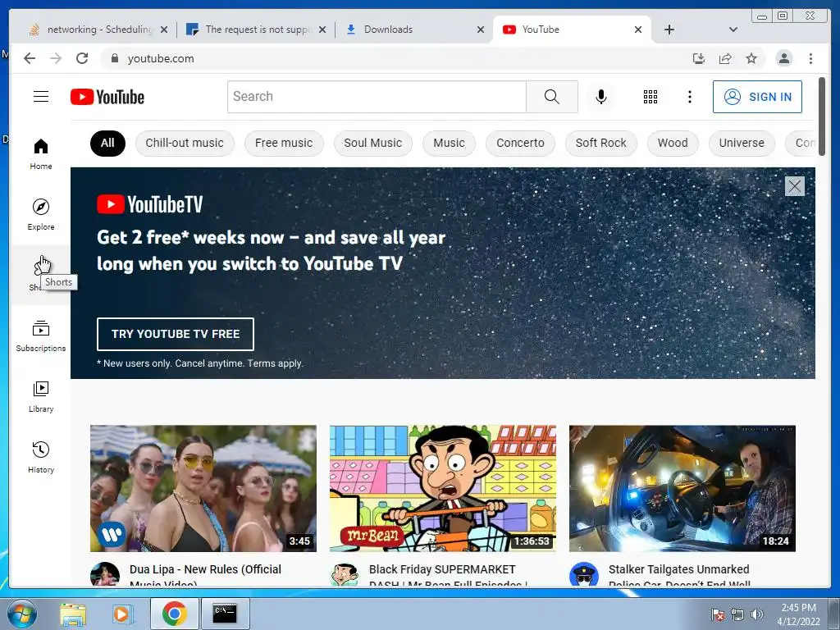Bookmark this tab with star
This screenshot has width=840, height=630.
point(751,58)
